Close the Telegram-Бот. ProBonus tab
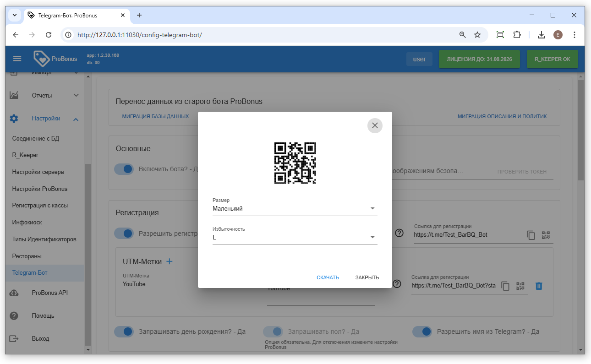Image resolution: width=591 pixels, height=364 pixels. 123,15
